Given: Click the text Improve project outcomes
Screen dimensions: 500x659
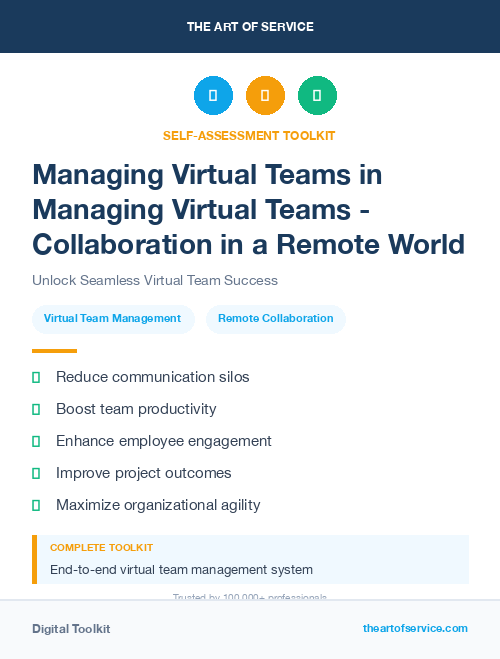Looking at the screenshot, I should (144, 473).
